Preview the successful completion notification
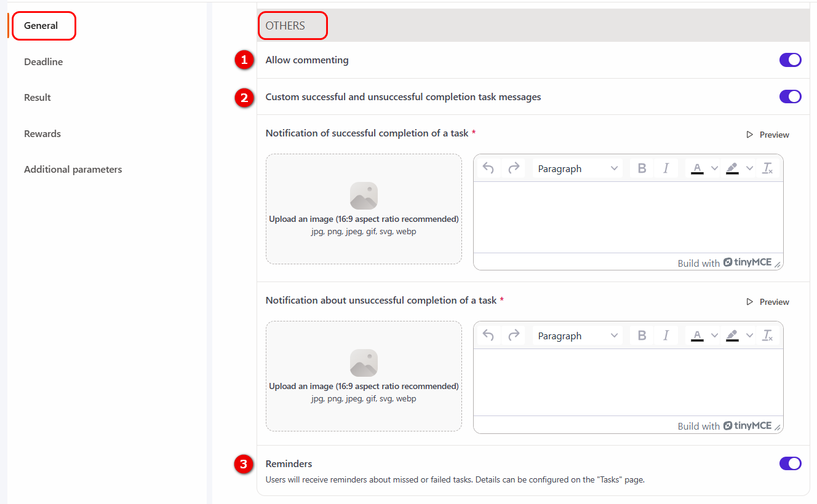Image resolution: width=817 pixels, height=504 pixels. [768, 135]
